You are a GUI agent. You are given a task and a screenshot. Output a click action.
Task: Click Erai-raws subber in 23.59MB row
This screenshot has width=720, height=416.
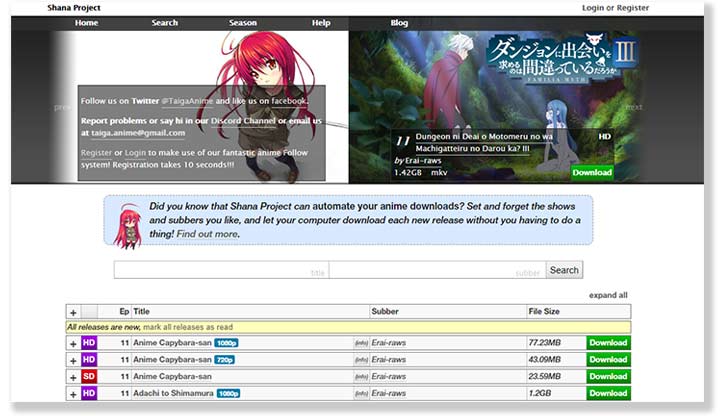click(x=388, y=377)
